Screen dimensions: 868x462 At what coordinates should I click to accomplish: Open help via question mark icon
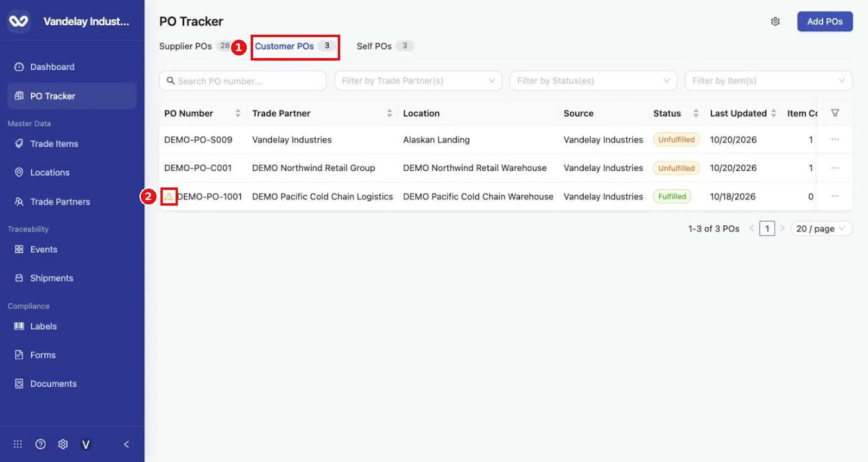(x=40, y=444)
